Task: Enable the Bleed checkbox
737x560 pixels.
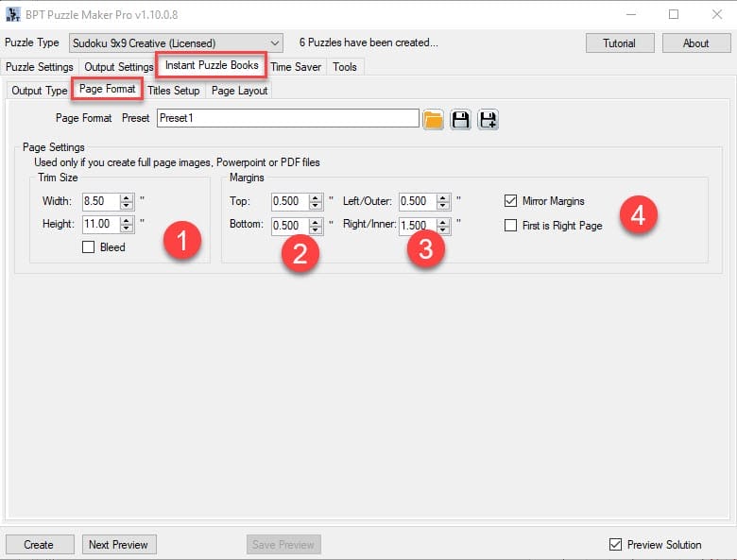Action: (x=89, y=247)
